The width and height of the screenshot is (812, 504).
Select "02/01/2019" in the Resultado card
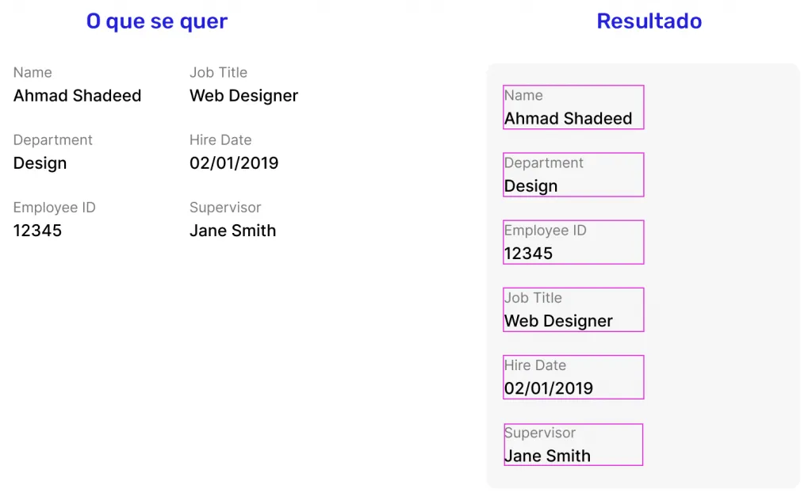(548, 388)
